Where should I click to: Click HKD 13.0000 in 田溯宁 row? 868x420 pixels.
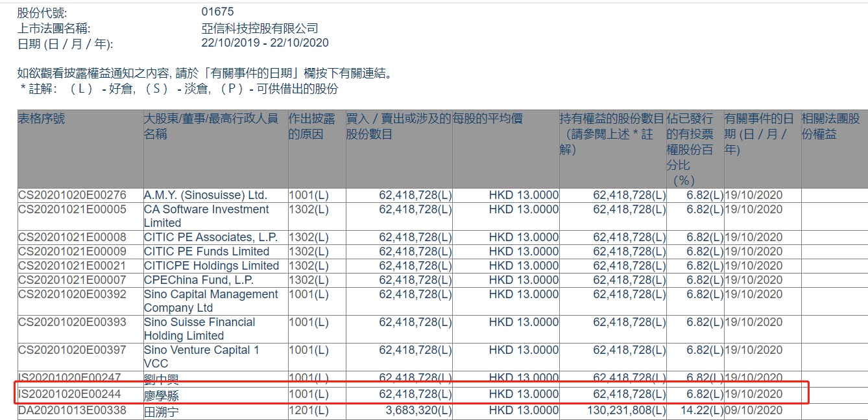(x=524, y=411)
